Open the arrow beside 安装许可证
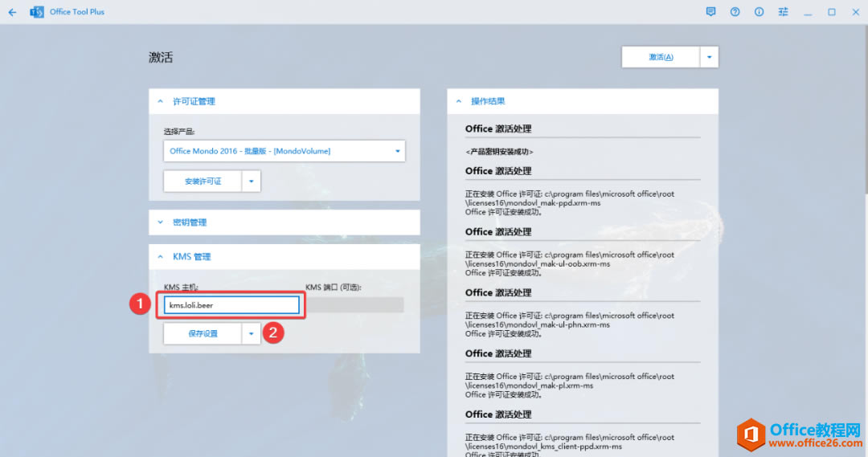Image resolution: width=868 pixels, height=457 pixels. pos(252,182)
